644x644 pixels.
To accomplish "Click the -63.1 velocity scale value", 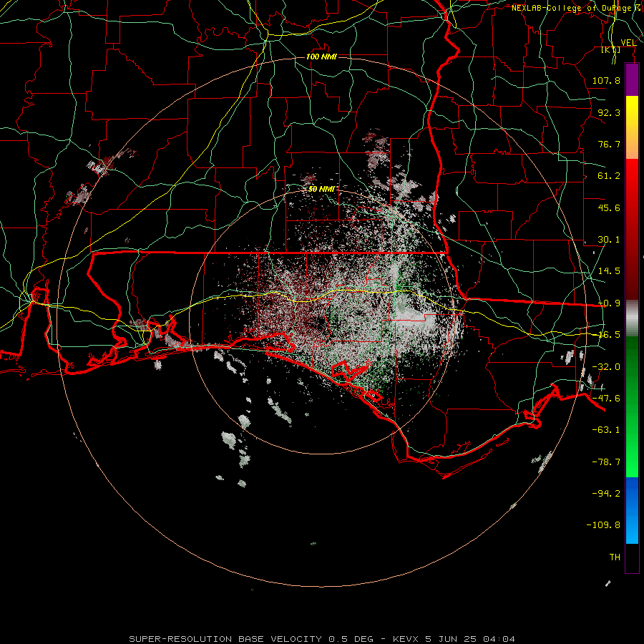I will [606, 430].
